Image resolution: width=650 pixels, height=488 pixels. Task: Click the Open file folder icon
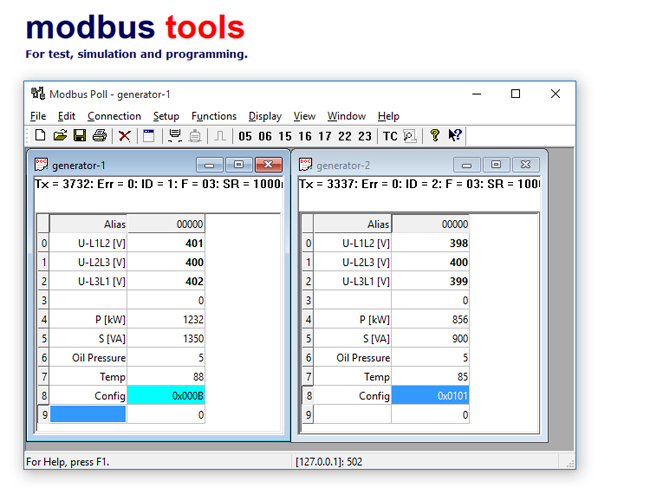[x=60, y=136]
